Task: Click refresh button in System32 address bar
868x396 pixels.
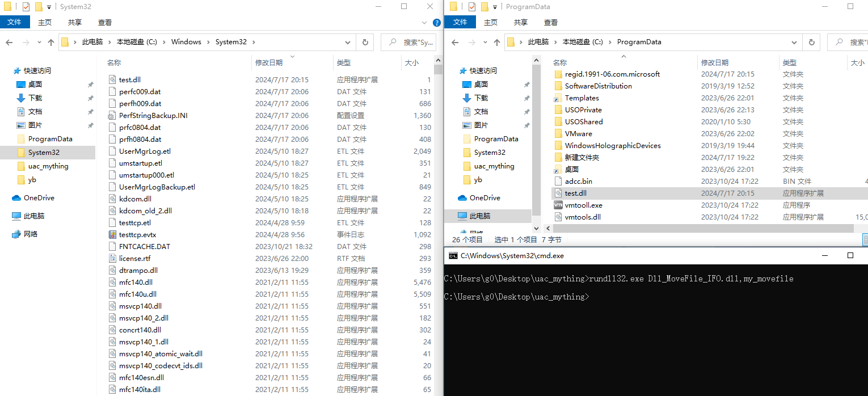Action: click(365, 42)
